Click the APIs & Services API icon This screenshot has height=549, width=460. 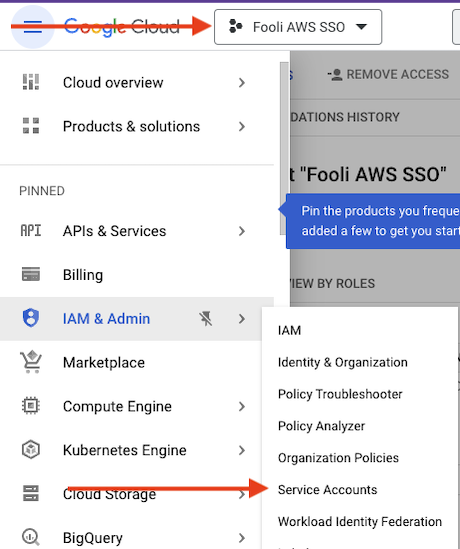tap(31, 231)
